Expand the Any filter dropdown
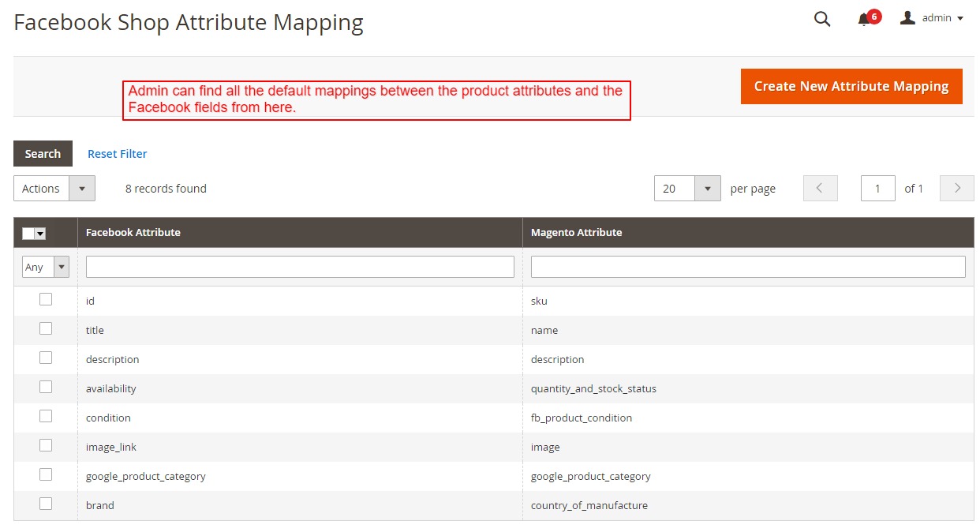Screen dimensions: 980x532 [x=46, y=267]
